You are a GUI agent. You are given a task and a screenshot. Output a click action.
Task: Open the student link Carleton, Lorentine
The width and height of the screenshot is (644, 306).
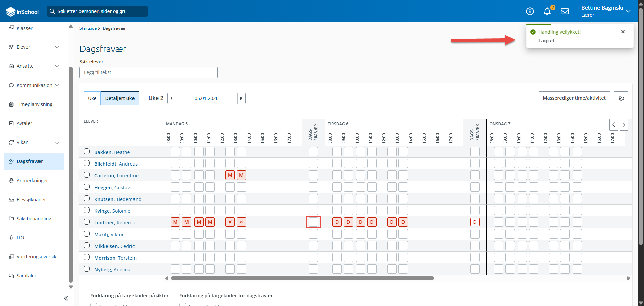click(x=116, y=176)
